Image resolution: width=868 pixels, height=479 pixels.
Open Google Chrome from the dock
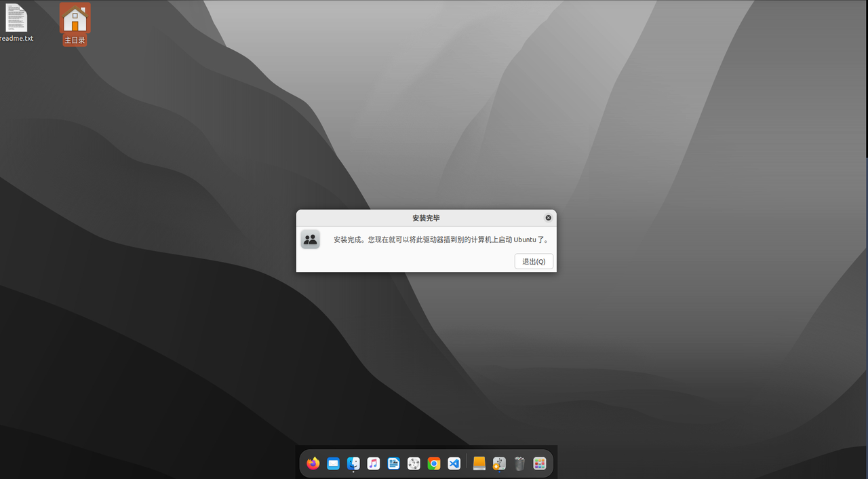coord(434,463)
